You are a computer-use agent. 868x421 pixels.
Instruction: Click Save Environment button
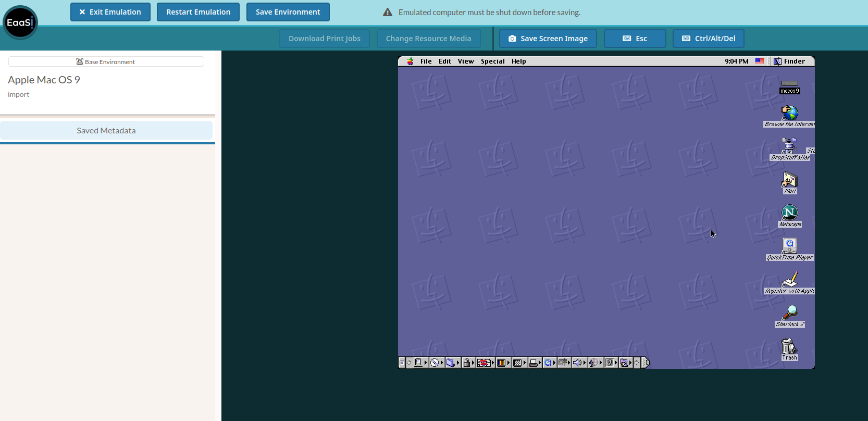(288, 12)
